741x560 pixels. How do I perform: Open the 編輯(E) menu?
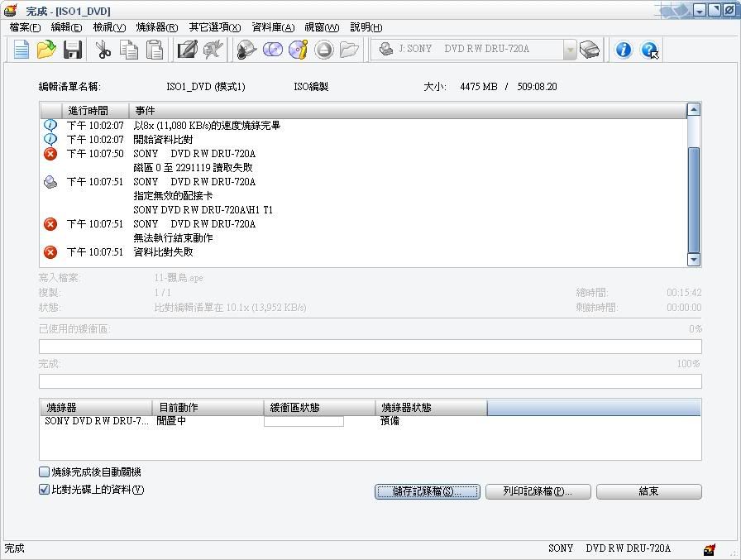(x=66, y=27)
